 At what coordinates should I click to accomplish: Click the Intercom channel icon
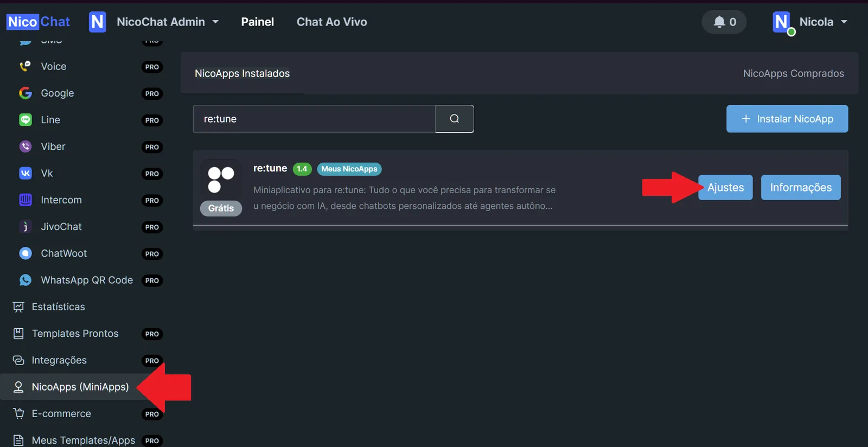point(25,200)
